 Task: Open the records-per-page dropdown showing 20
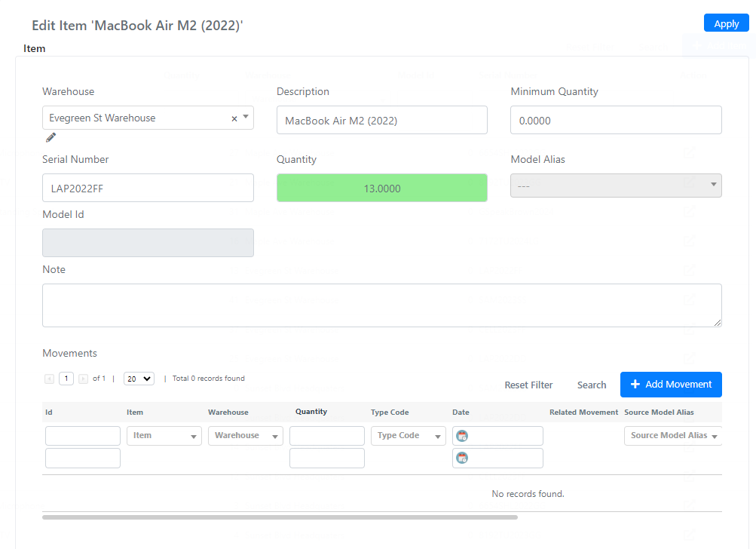point(139,379)
